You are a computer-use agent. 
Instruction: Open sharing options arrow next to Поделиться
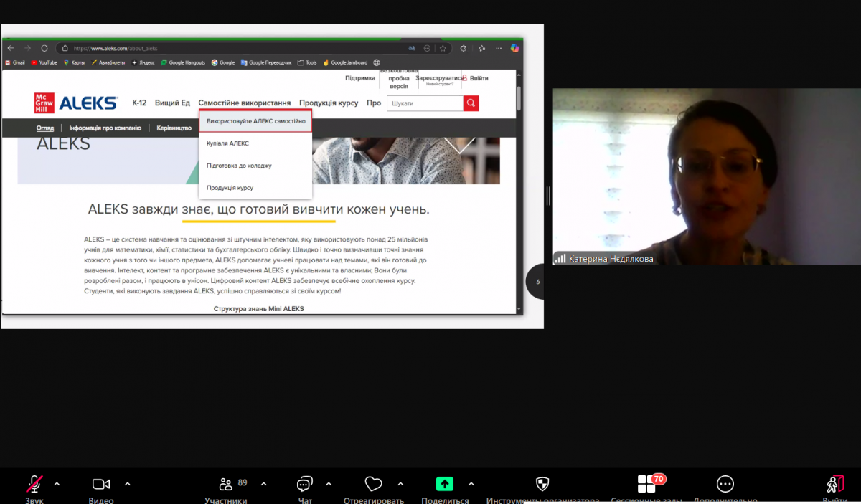point(471,483)
